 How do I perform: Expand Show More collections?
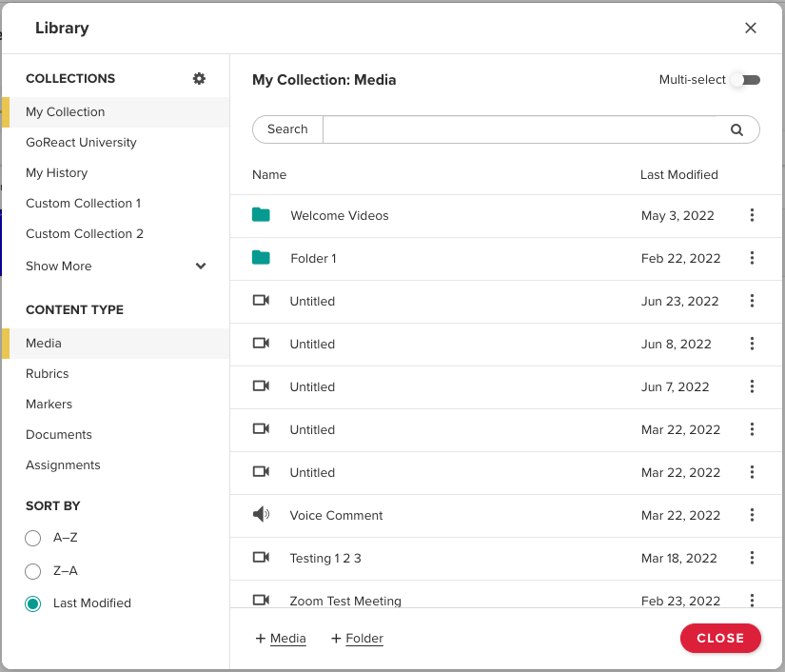(x=201, y=267)
